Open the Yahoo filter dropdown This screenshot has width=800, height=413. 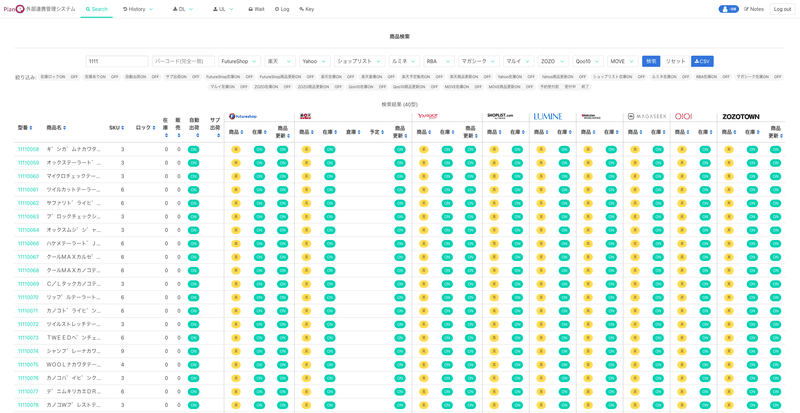(315, 61)
